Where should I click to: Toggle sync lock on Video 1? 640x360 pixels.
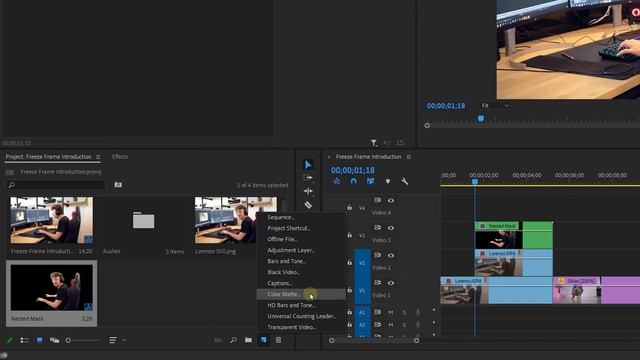[378, 282]
